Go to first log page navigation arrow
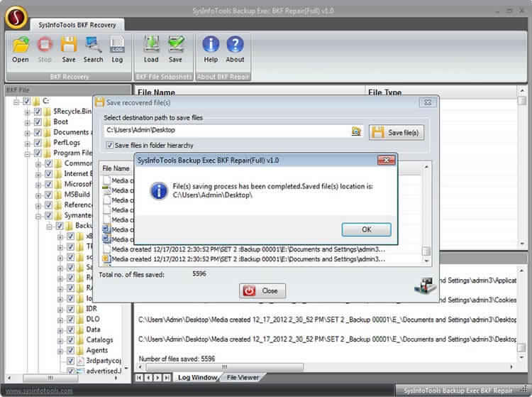 139,378
